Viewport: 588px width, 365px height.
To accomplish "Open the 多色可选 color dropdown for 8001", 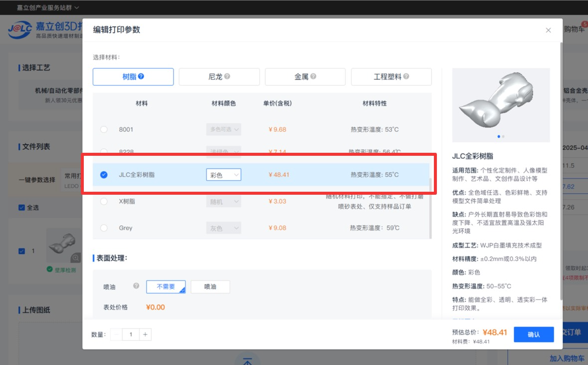I will tap(223, 129).
